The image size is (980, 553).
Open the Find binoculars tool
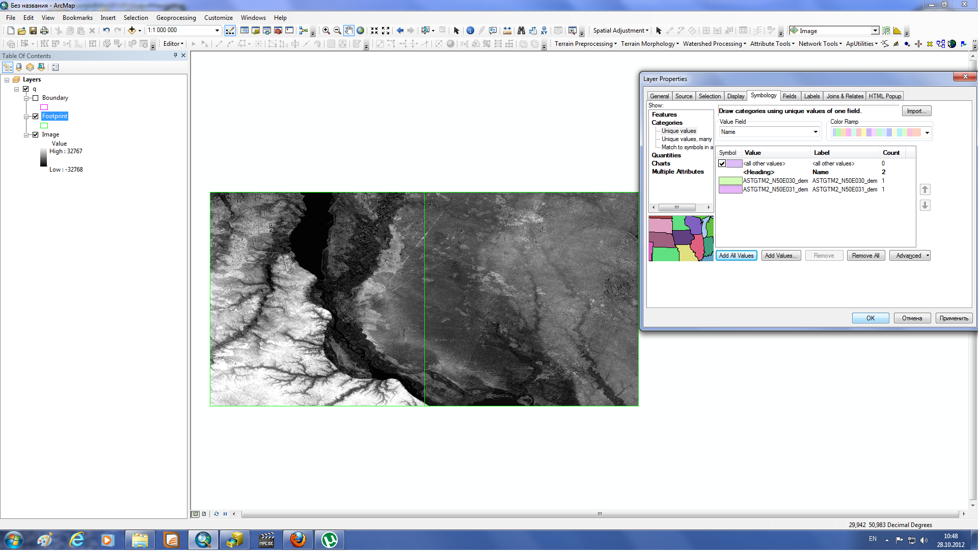[x=522, y=31]
